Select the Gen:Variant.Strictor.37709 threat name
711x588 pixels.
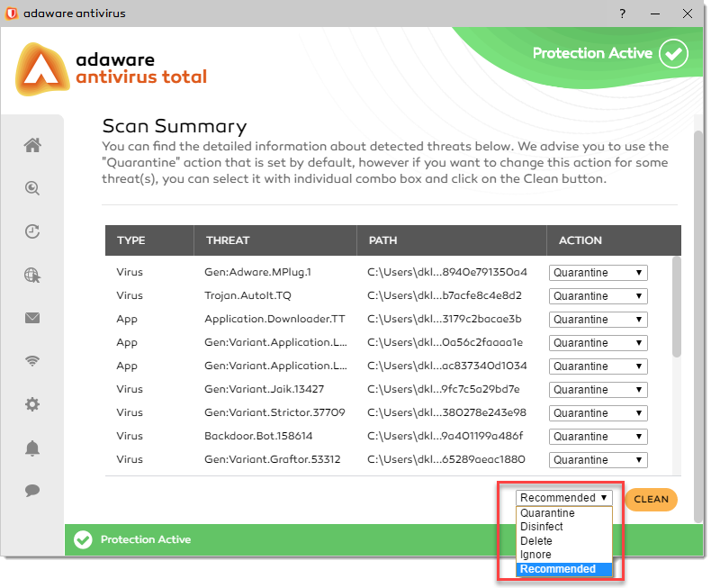click(274, 413)
